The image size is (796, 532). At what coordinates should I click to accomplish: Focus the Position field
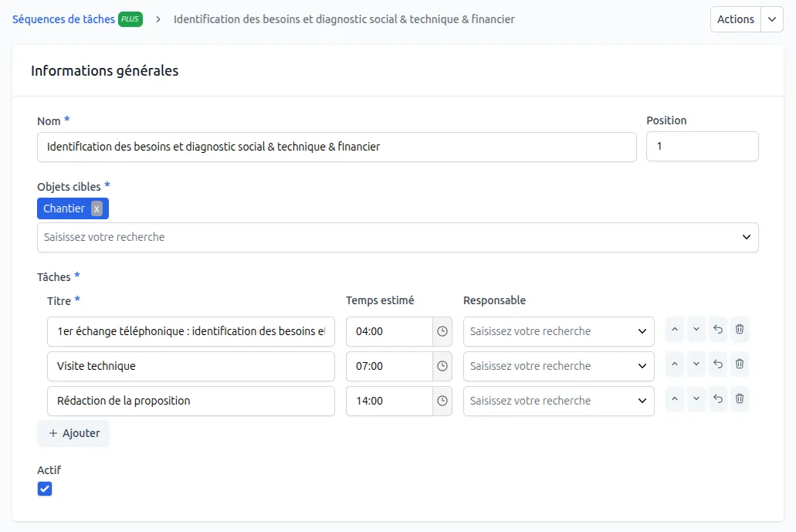click(x=702, y=147)
